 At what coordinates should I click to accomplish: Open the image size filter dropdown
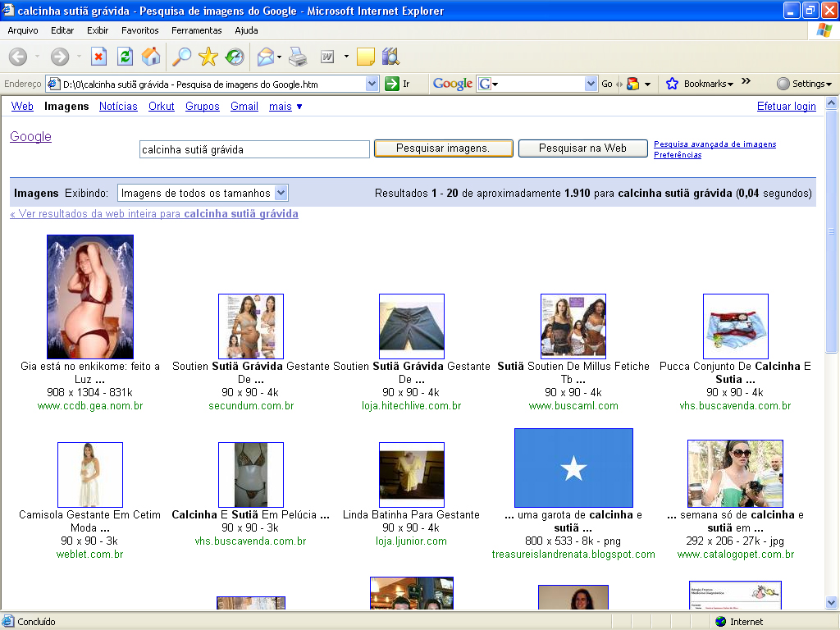tap(281, 193)
